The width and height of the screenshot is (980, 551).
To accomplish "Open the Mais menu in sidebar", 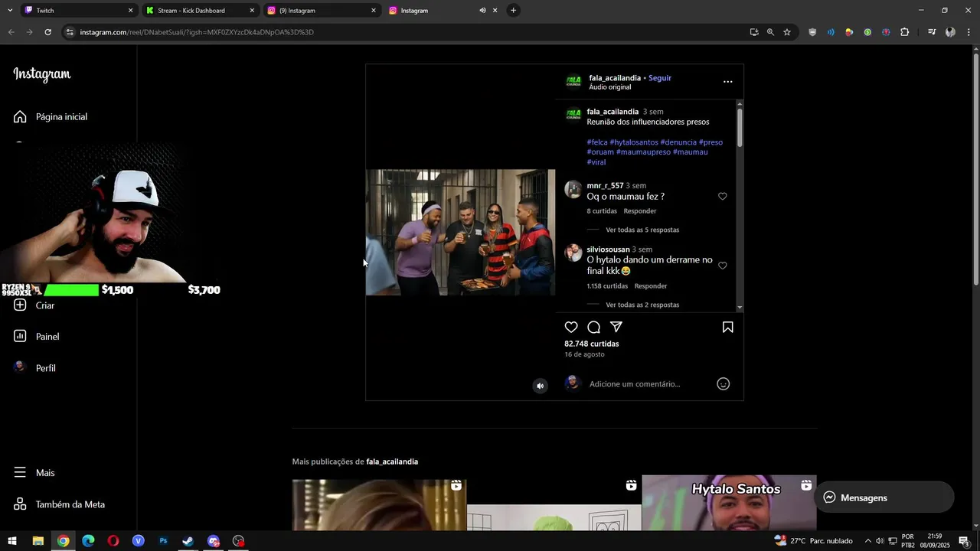I will 34,473.
